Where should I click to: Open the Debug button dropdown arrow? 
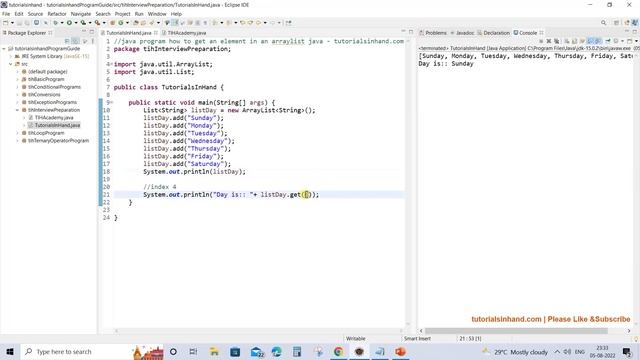click(62, 23)
